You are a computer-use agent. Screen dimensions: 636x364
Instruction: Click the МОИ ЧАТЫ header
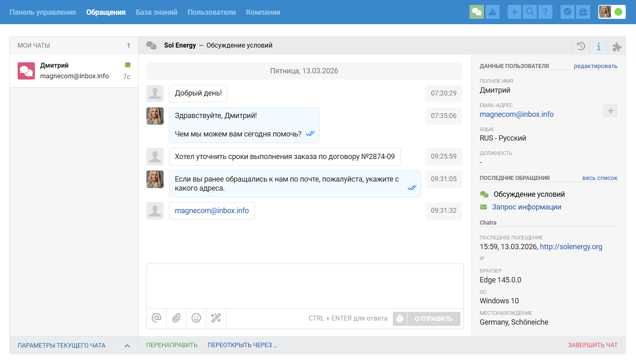(34, 45)
